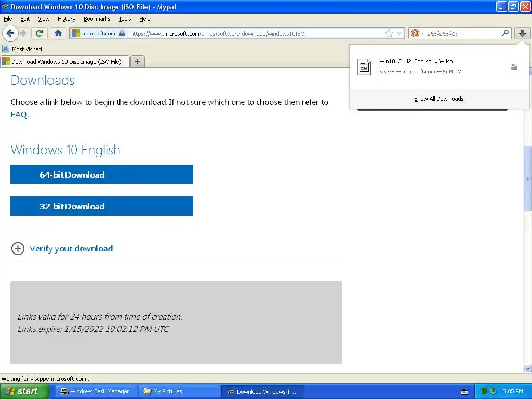Open the File menu
532x399 pixels.
click(x=8, y=19)
